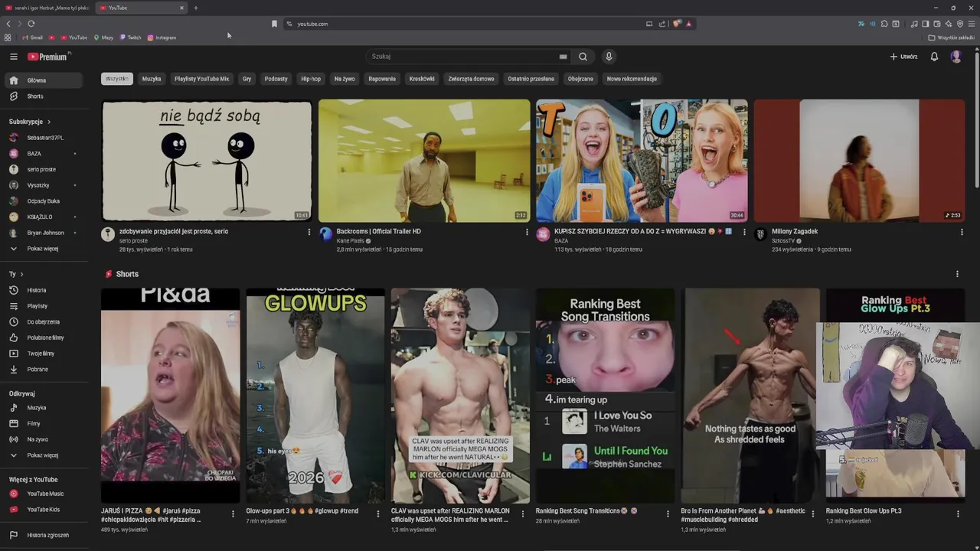
Task: Toggle the browser sidebar panel icon
Action: pos(926,24)
